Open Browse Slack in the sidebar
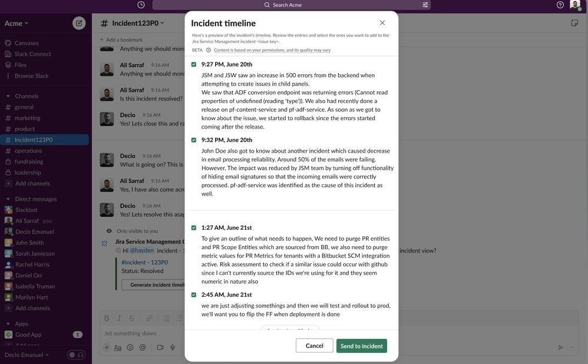This screenshot has width=588, height=364. [31, 76]
